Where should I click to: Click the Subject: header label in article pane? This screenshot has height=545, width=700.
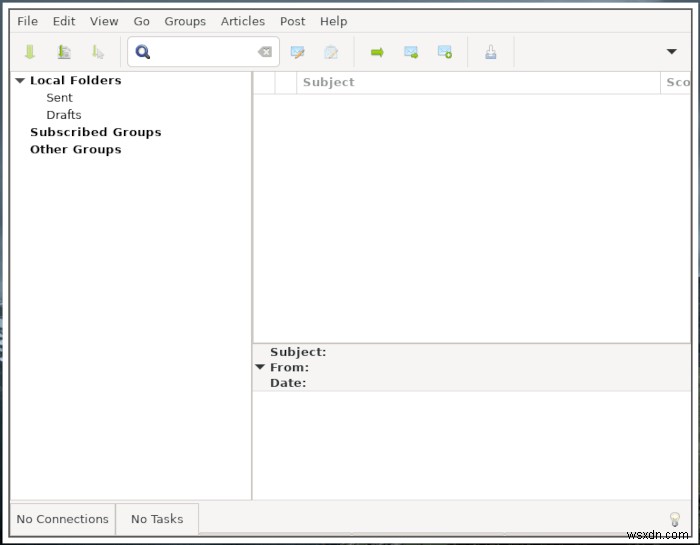coord(298,352)
